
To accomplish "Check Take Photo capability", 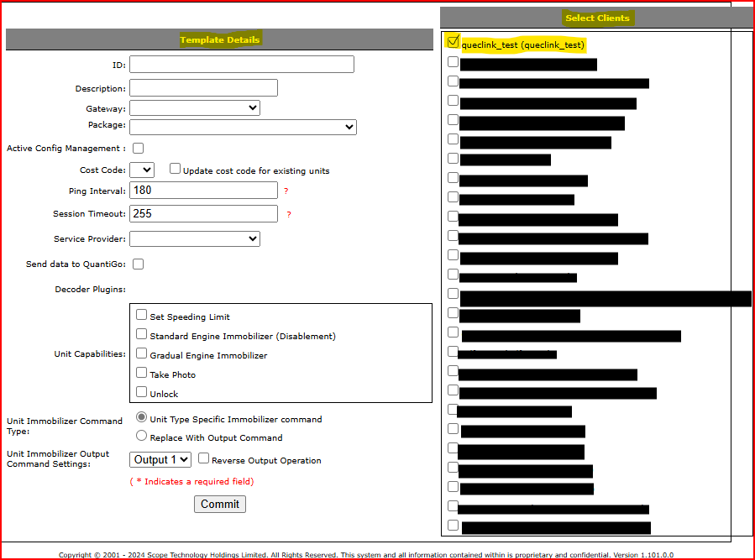I will coord(142,373).
